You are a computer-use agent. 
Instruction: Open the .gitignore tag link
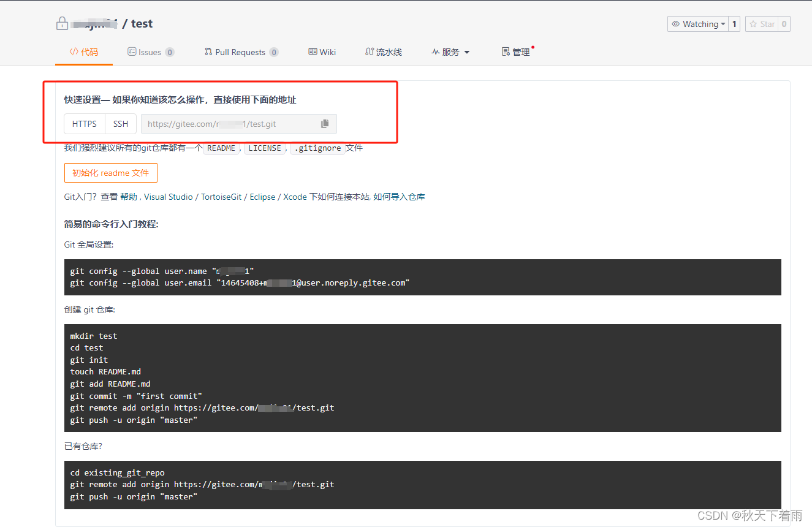click(317, 148)
